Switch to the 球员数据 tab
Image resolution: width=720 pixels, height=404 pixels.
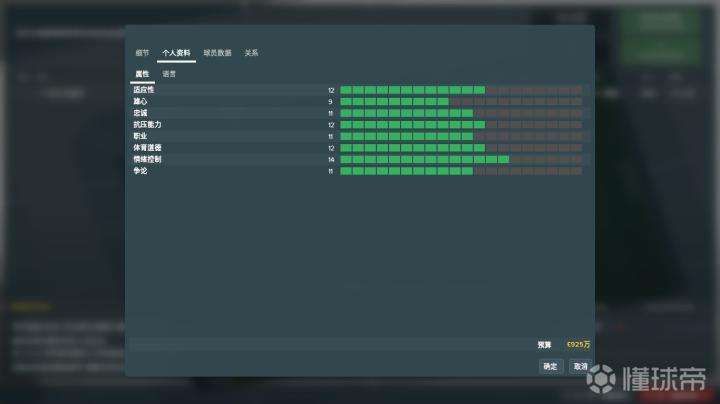click(218, 53)
